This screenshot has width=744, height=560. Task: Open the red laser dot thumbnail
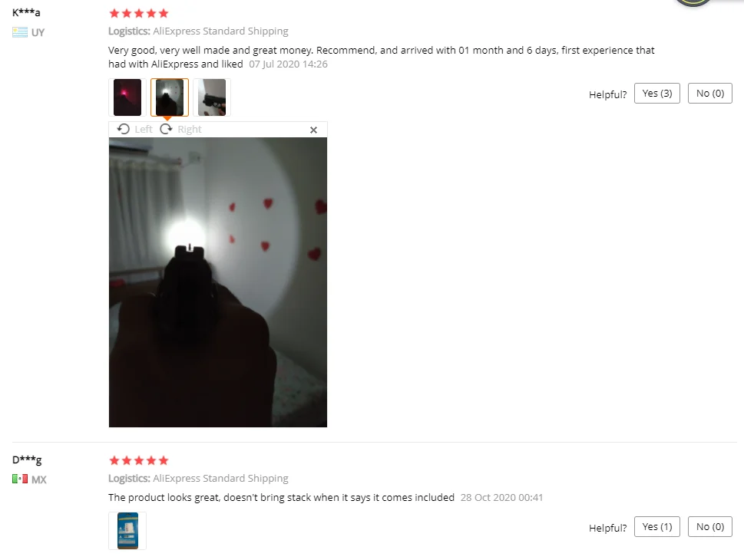click(127, 97)
